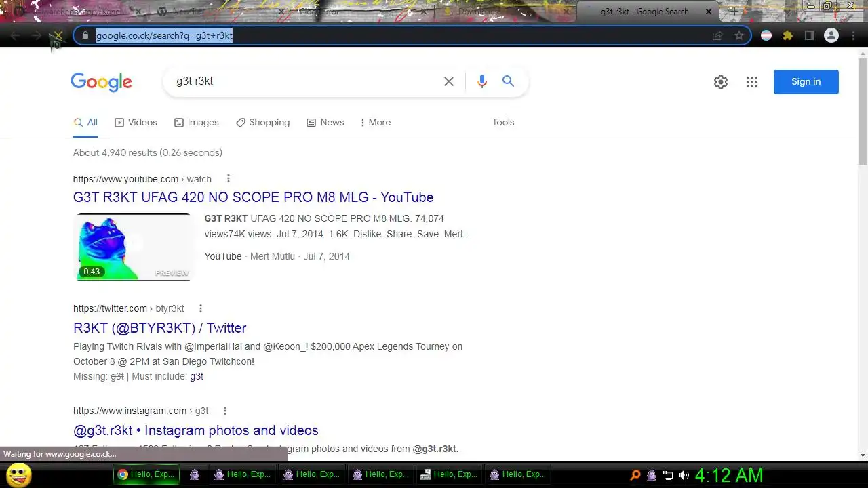Select the 'Must include: g3t' link
This screenshot has height=488, width=868.
tap(197, 376)
